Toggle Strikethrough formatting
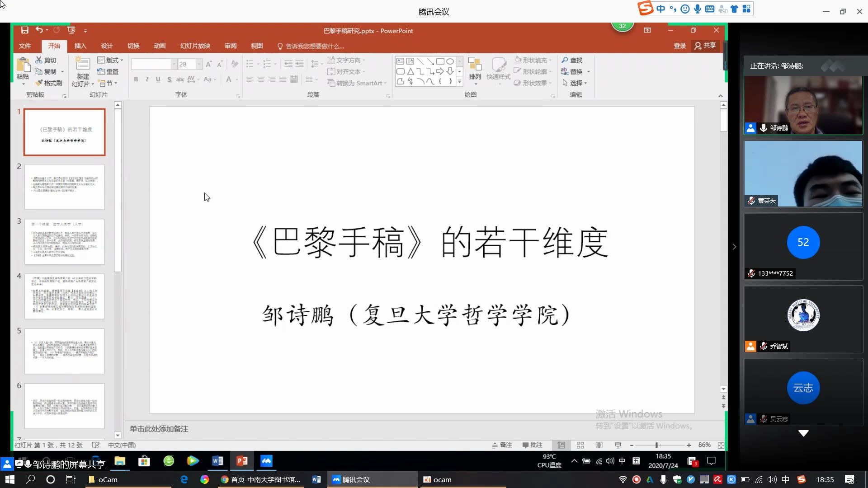 click(x=180, y=80)
